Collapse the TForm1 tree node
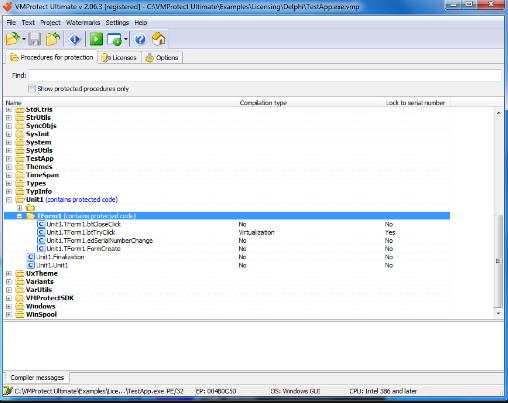Screen dimensions: 508x403 (20, 216)
